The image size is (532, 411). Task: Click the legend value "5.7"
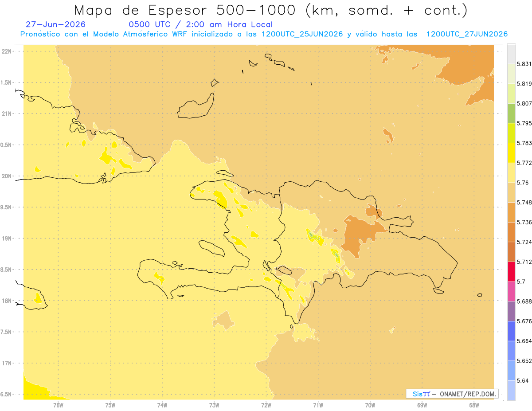pyautogui.click(x=521, y=282)
